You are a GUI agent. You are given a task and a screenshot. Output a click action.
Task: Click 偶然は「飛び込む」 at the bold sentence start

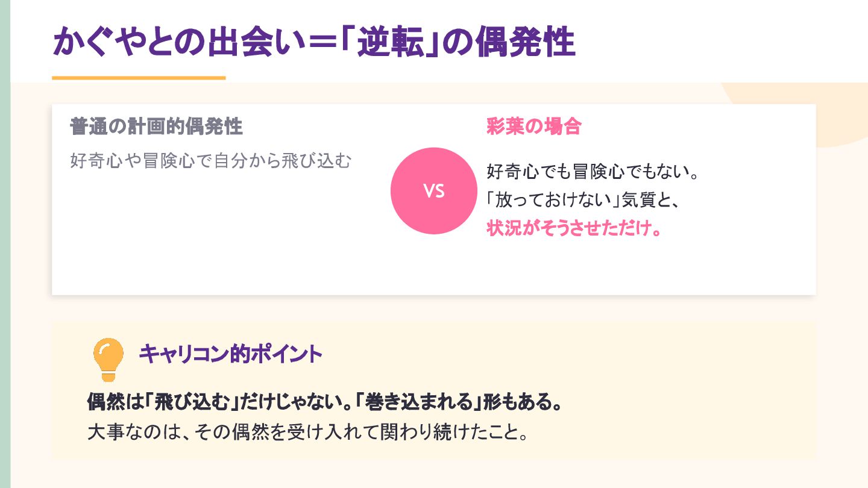(x=162, y=402)
